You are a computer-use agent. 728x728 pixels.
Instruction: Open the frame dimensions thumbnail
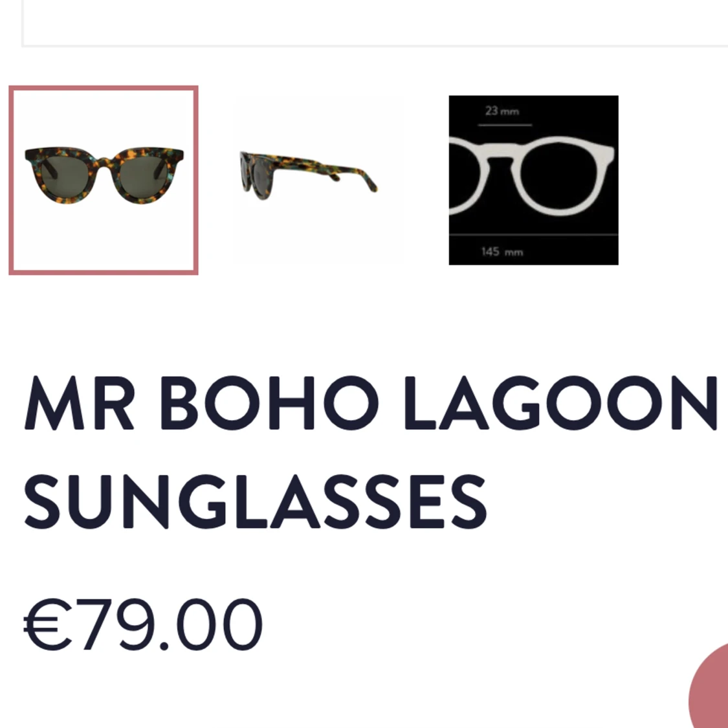[533, 180]
